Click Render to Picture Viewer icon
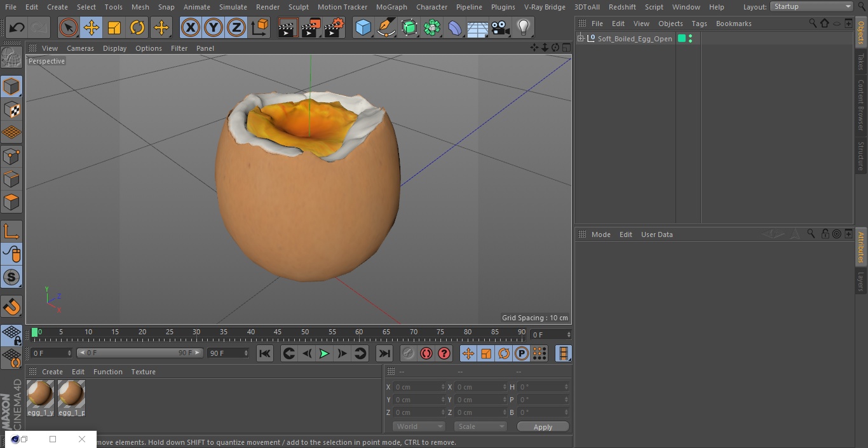This screenshot has height=448, width=868. click(311, 27)
